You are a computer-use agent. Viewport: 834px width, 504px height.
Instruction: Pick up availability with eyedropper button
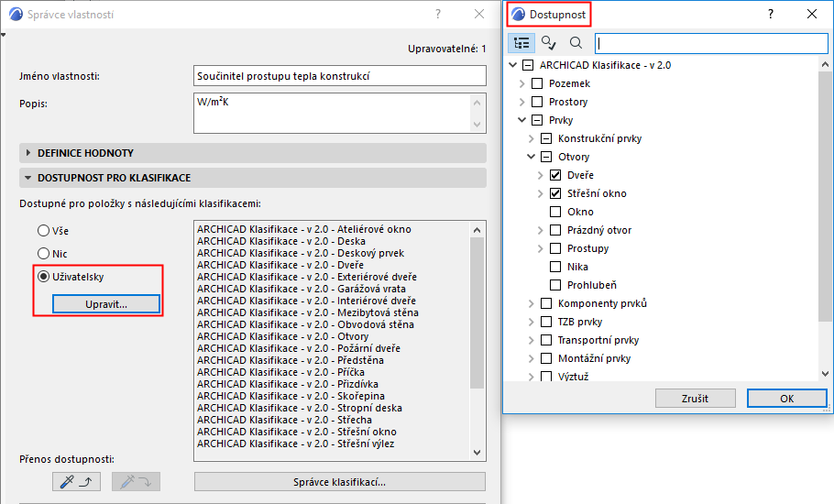75,481
